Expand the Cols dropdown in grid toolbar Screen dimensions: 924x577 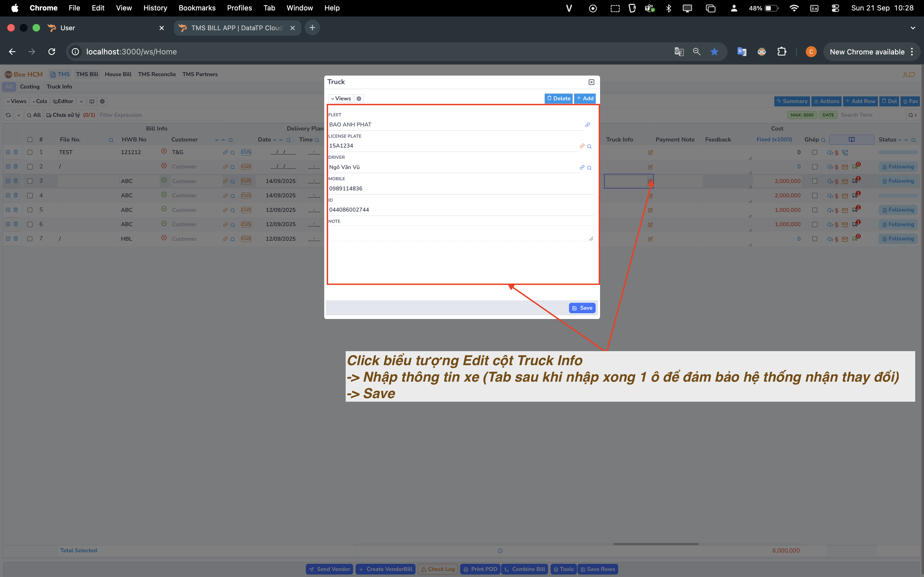point(39,101)
